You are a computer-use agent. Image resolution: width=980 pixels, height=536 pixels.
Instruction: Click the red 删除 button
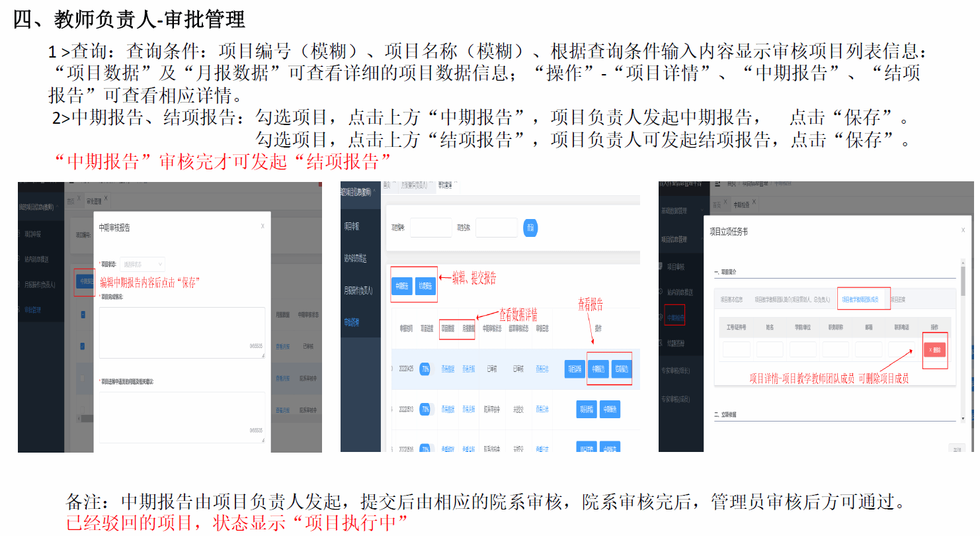(934, 349)
